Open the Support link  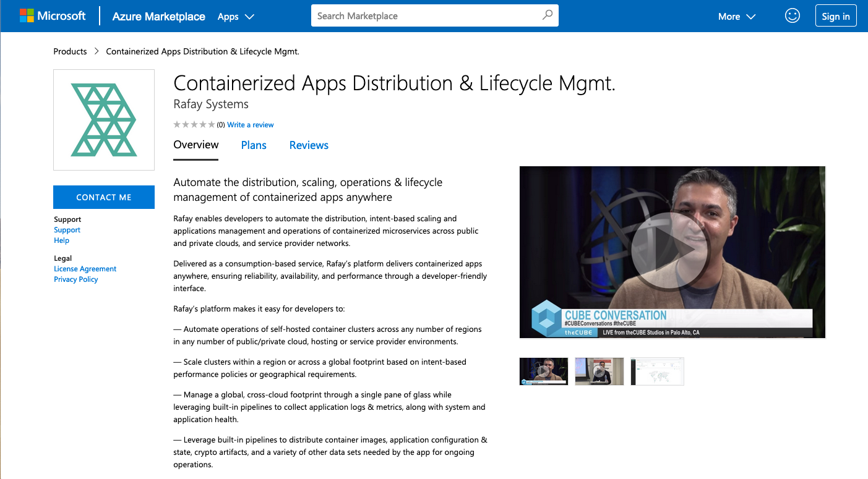(67, 230)
